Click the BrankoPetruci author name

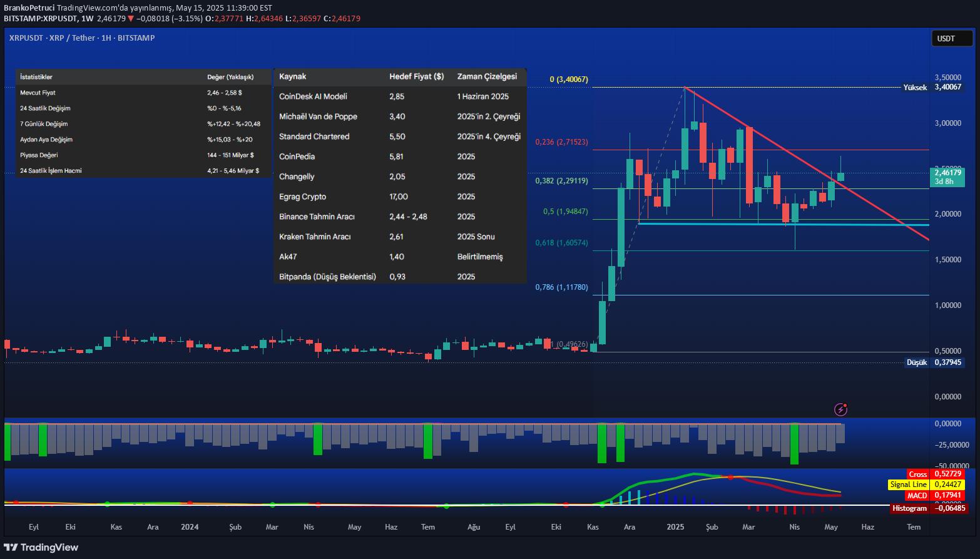point(29,8)
